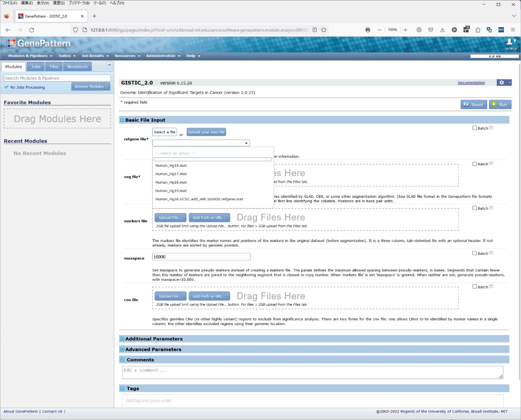
Task: Click the Run button
Action: tap(500, 105)
